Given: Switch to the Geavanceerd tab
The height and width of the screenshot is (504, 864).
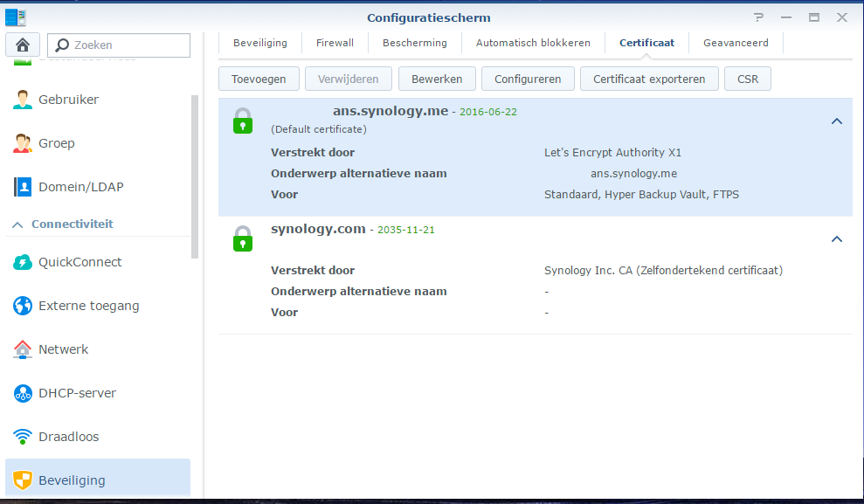Looking at the screenshot, I should [x=736, y=43].
